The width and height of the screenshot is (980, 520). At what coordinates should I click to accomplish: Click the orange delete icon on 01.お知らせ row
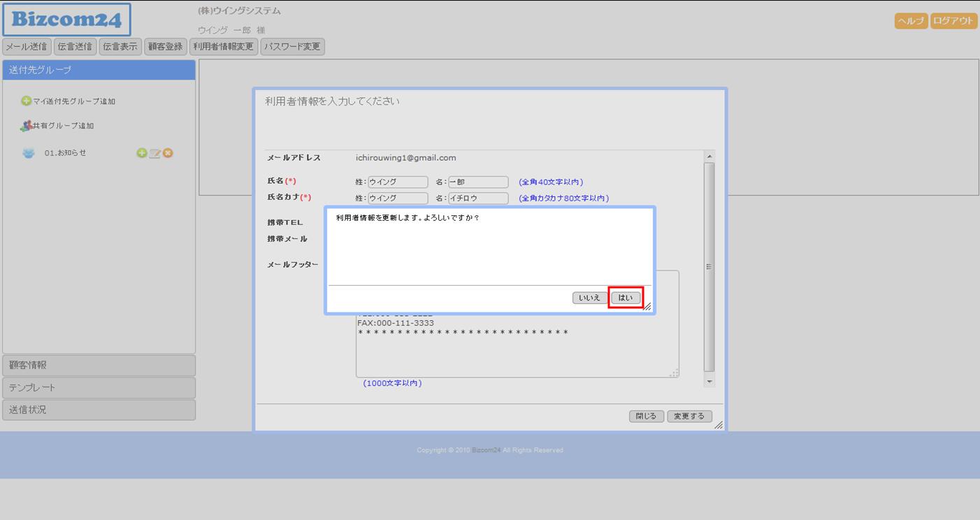168,153
